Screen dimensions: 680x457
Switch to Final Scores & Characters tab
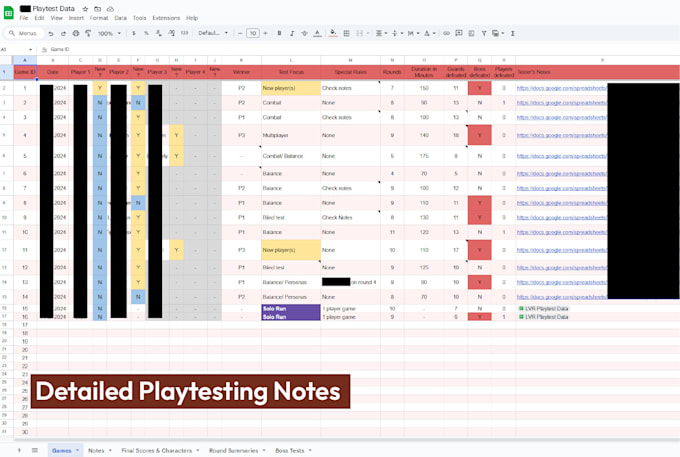pos(157,450)
